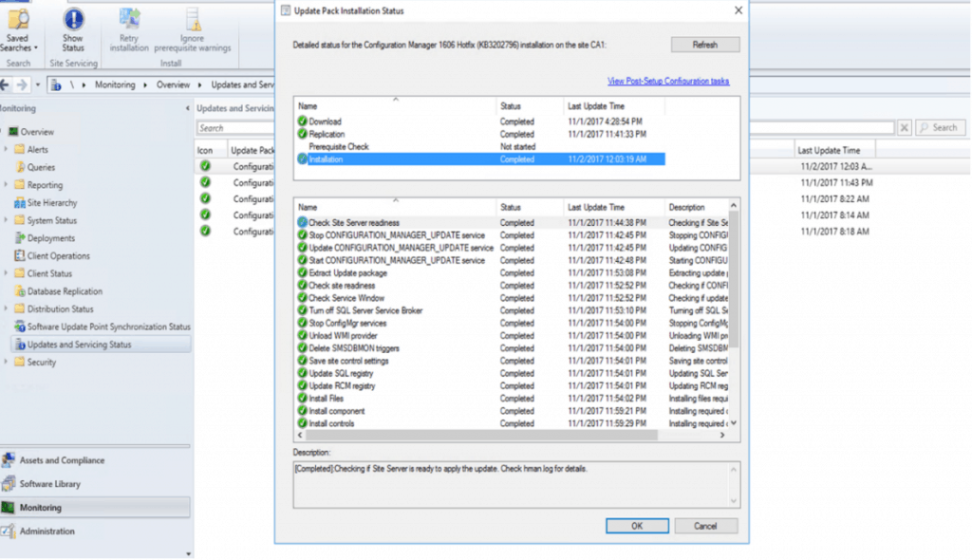Expand the Distribution Status tree node

pyautogui.click(x=7, y=308)
